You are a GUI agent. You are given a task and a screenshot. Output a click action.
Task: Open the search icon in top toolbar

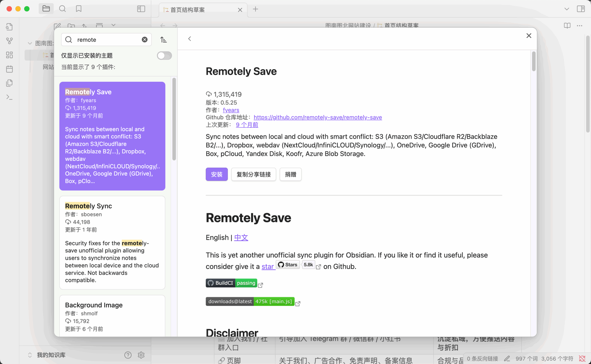[62, 9]
